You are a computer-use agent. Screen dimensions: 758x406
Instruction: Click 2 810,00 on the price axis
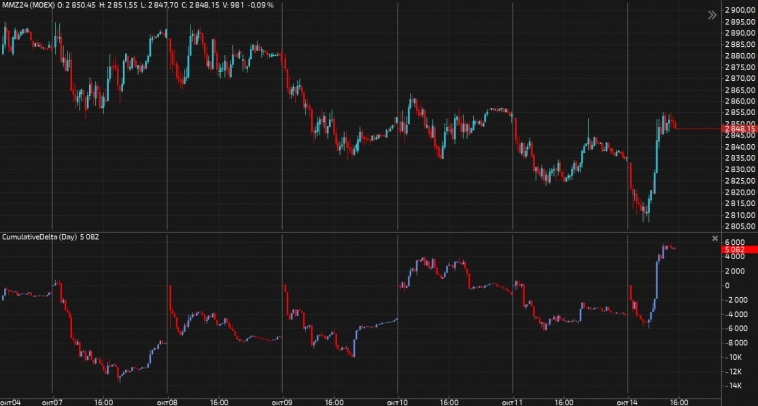739,215
